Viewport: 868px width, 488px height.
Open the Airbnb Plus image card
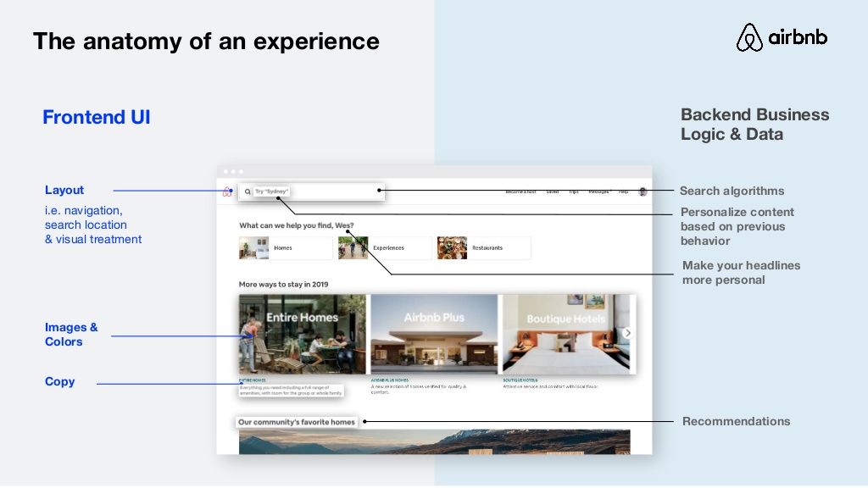pos(434,334)
